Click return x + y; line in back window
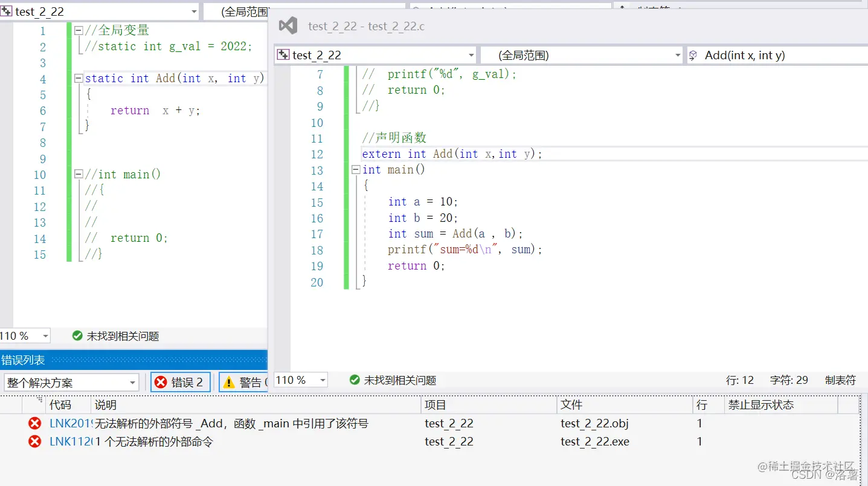 (155, 111)
